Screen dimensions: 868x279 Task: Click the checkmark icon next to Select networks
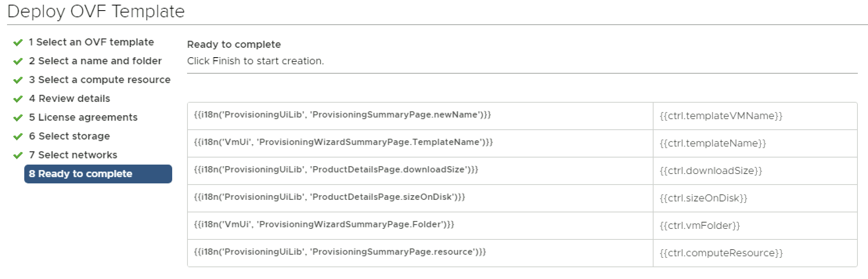[18, 155]
